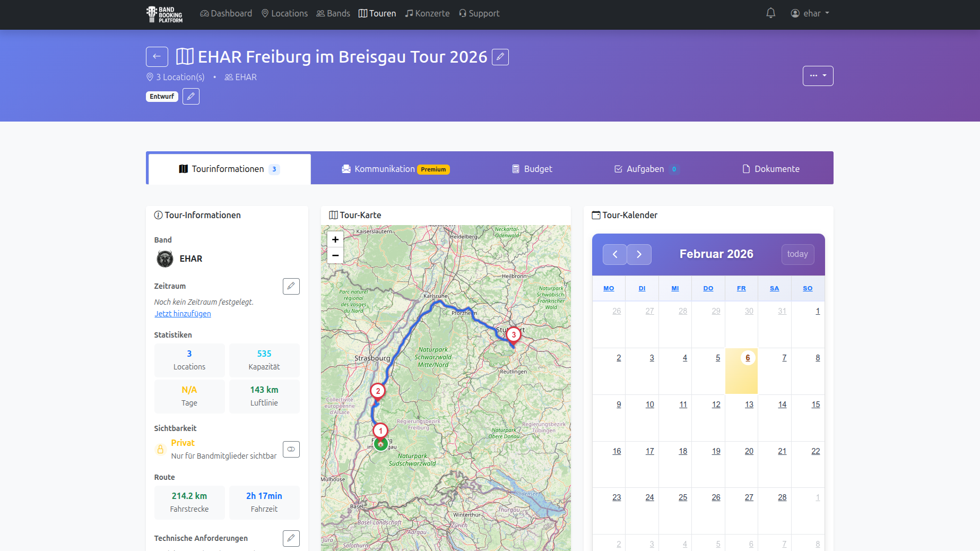The height and width of the screenshot is (551, 980).
Task: Edit the Entwurf status badge
Action: [190, 96]
